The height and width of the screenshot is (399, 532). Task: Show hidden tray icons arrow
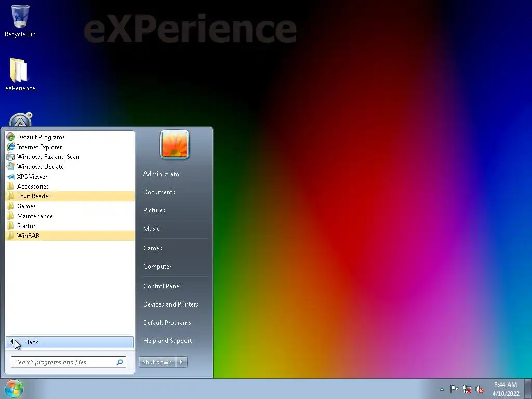(442, 389)
